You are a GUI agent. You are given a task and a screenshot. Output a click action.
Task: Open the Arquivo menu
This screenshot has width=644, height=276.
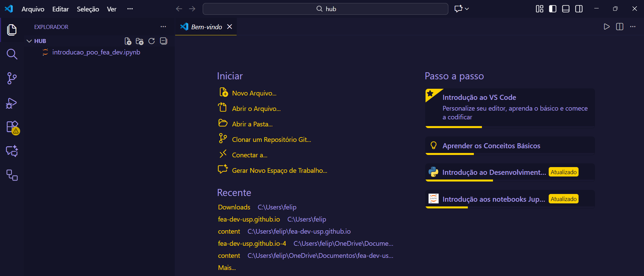pyautogui.click(x=33, y=9)
